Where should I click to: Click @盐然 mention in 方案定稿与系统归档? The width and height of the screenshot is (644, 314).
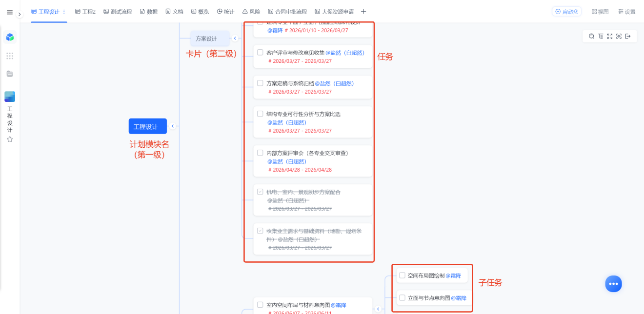(334, 83)
